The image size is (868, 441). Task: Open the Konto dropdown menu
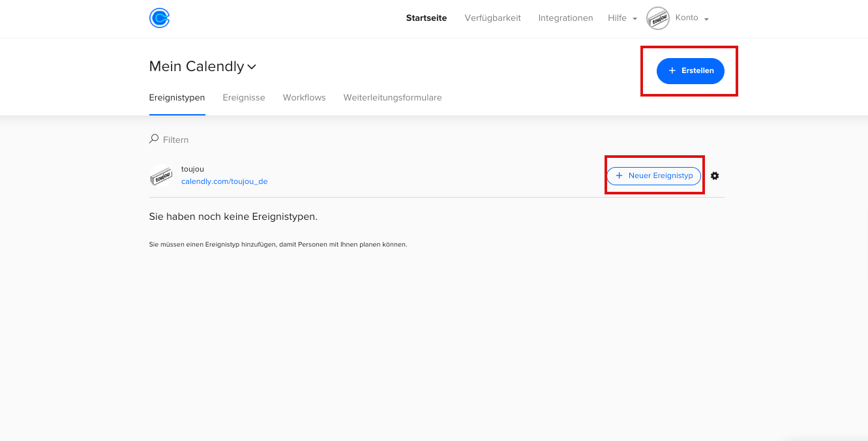pyautogui.click(x=692, y=18)
